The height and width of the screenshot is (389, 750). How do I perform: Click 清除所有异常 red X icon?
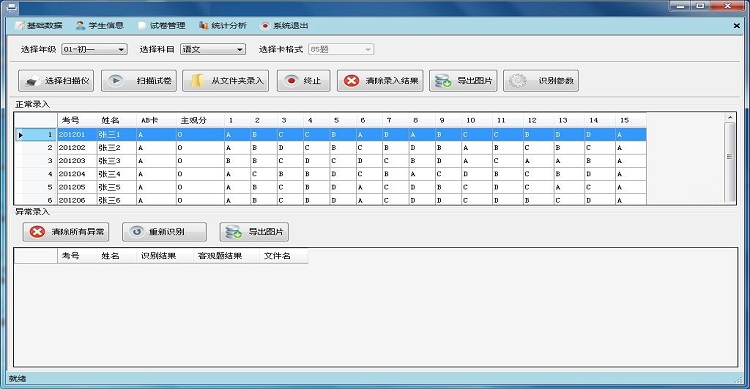click(x=66, y=232)
